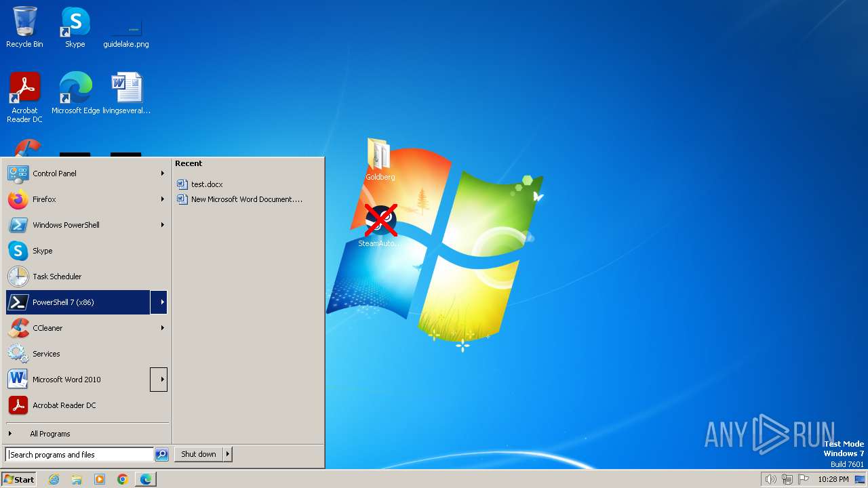Launch PowerShell 7 (x86) entry
This screenshot has height=488, width=868.
(78, 302)
